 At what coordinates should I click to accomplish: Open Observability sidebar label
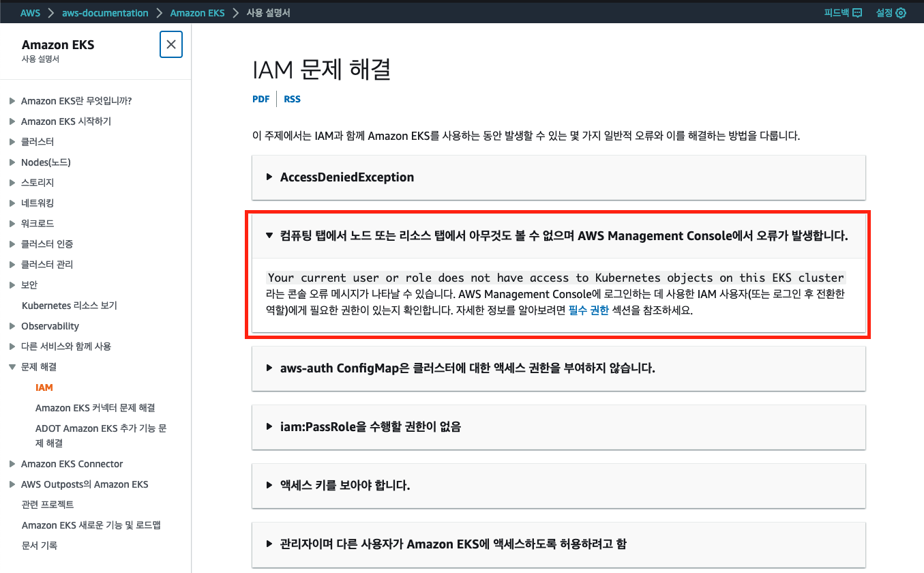[50, 326]
